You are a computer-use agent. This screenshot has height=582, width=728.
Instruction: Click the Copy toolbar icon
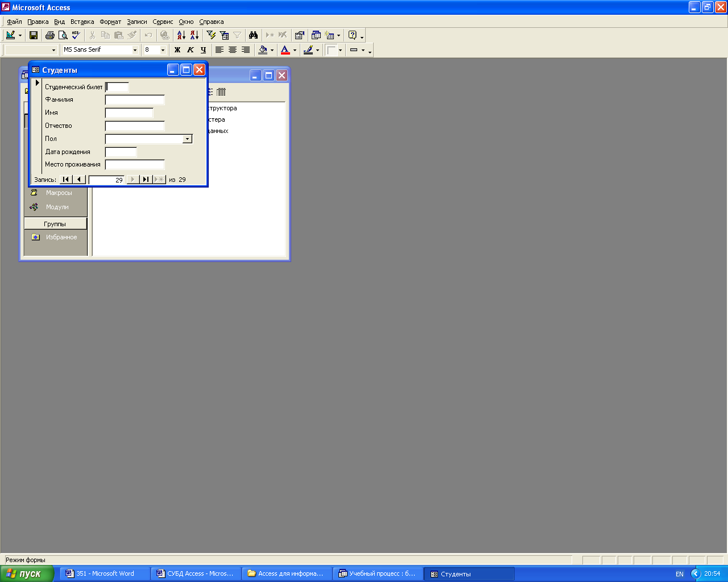point(105,35)
